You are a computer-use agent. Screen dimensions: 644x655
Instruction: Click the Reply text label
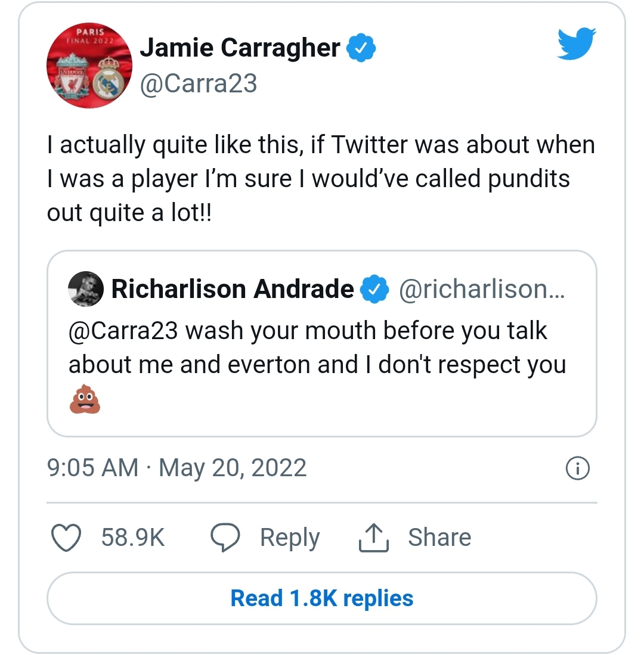coord(290,538)
